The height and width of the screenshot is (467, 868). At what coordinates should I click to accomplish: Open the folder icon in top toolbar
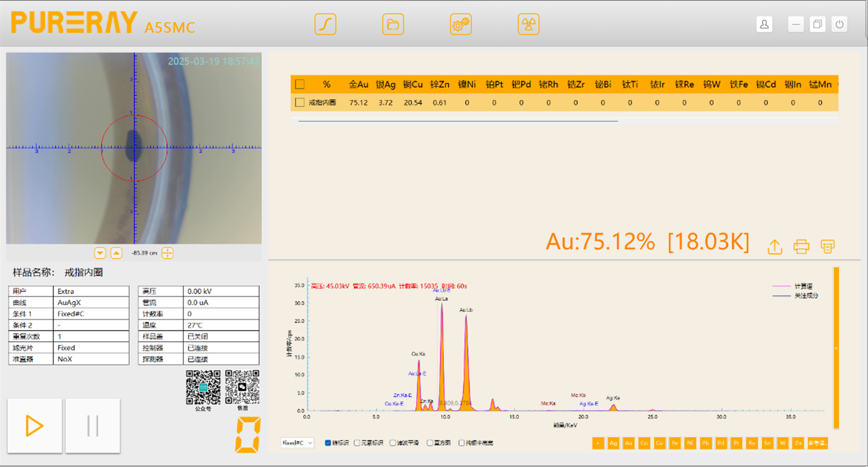[x=393, y=24]
